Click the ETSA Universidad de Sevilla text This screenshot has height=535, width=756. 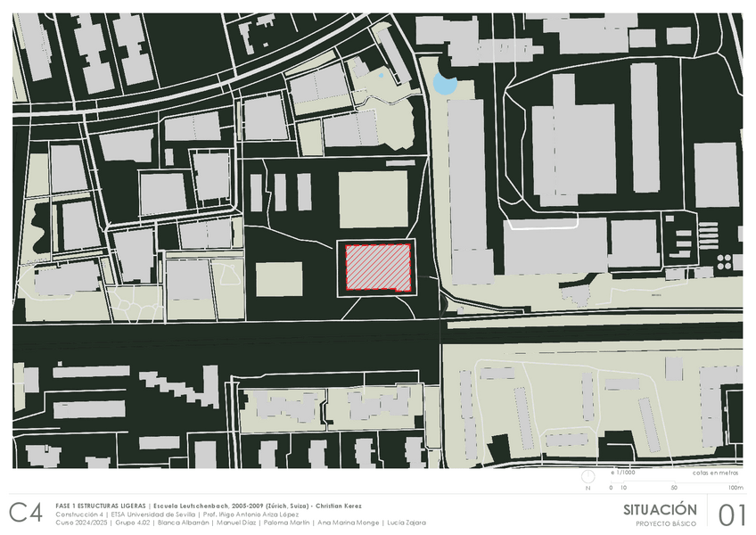tap(153, 514)
